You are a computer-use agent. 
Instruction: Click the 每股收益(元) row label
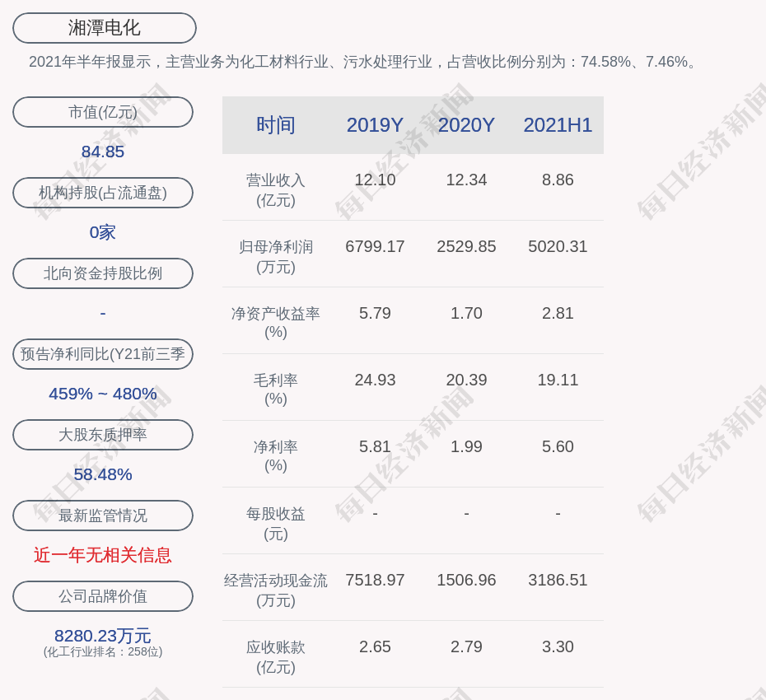(x=276, y=524)
